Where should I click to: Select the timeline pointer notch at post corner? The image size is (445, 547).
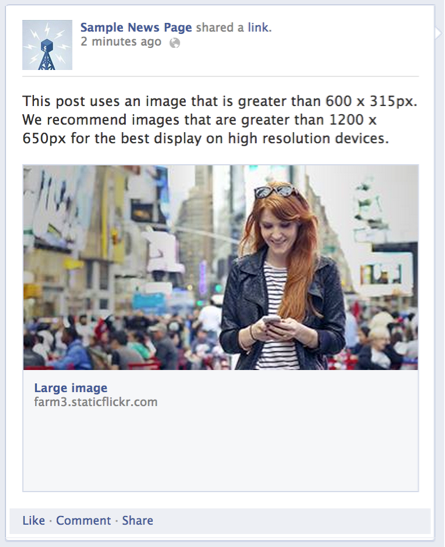coord(438,33)
